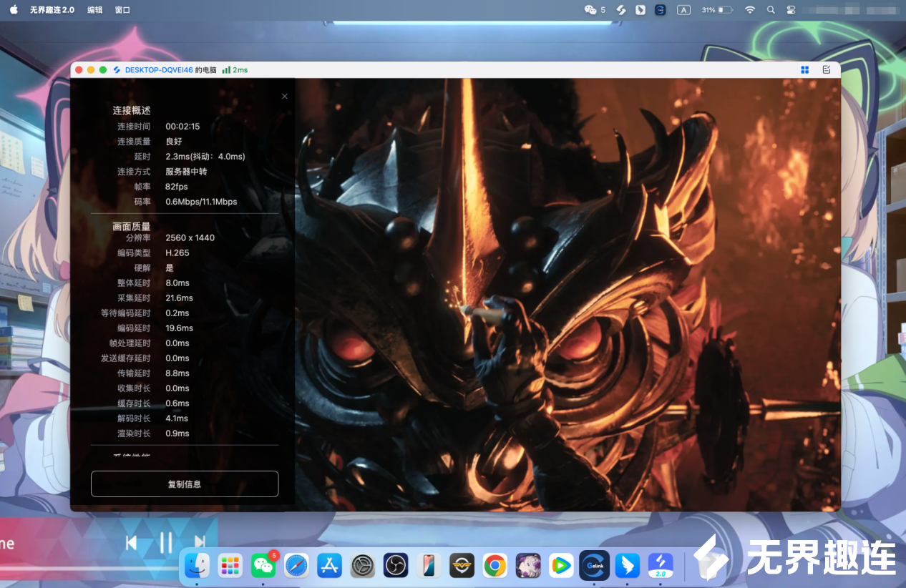
Task: Open Launchpad from the Dock
Action: click(230, 566)
